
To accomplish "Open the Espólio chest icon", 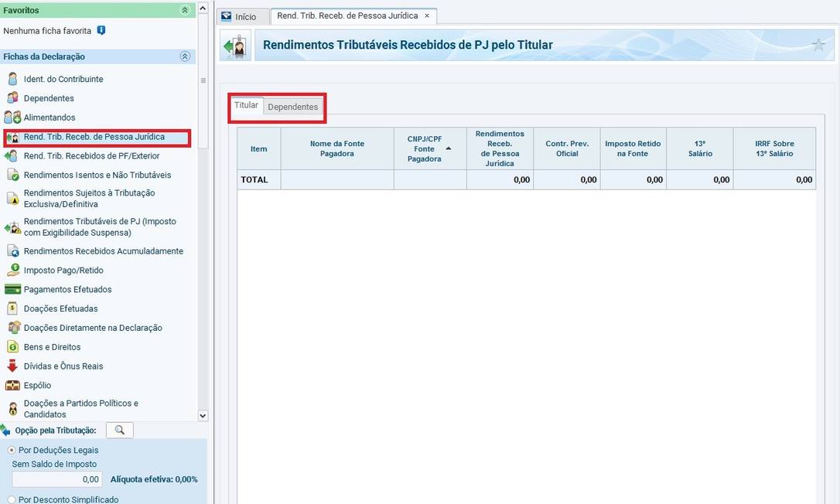I will point(12,385).
